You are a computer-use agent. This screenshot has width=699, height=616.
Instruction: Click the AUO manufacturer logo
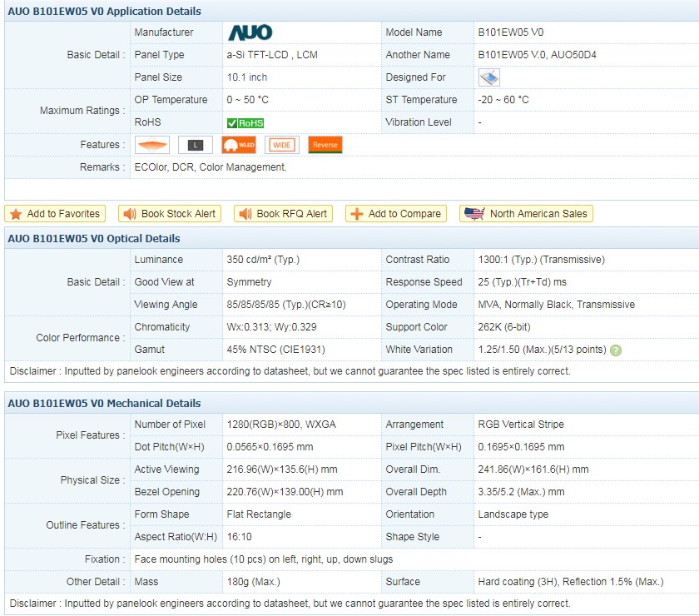click(250, 32)
